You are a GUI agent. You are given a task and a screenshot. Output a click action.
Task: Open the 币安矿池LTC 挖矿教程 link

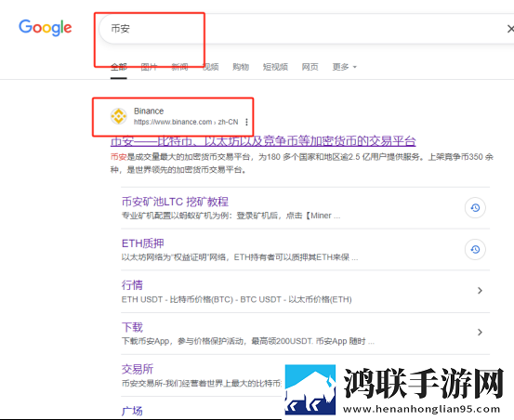tap(175, 202)
